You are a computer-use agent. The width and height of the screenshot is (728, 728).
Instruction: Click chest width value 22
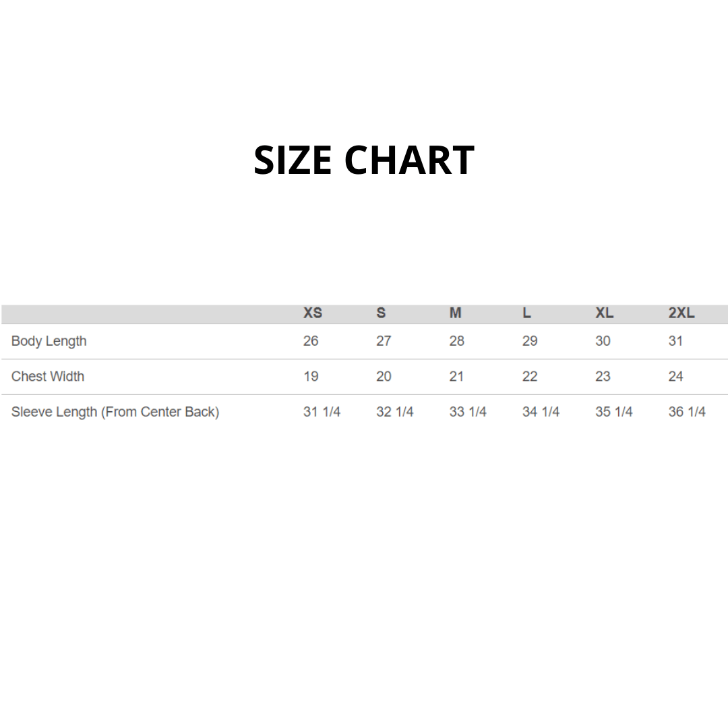[530, 376]
